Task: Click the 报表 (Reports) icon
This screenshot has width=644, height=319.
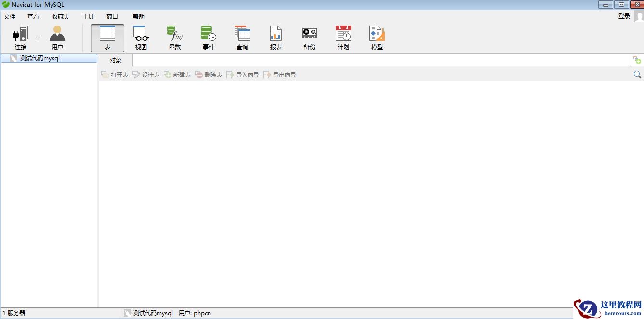Action: pos(275,36)
